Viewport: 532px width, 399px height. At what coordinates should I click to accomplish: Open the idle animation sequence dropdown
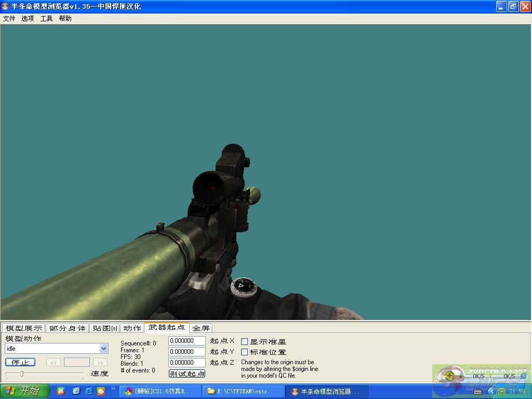(103, 349)
